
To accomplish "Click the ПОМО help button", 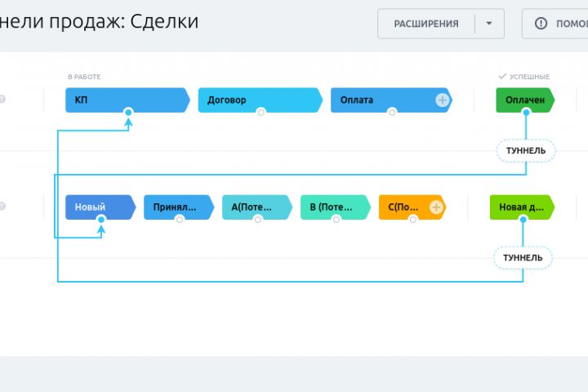I will pyautogui.click(x=555, y=24).
